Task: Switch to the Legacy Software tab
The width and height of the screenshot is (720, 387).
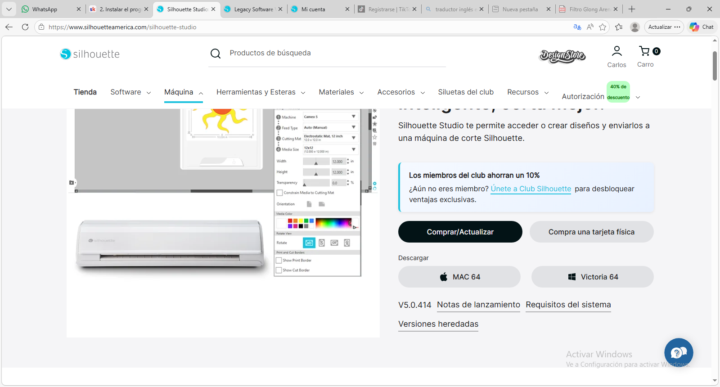Action: pos(253,9)
